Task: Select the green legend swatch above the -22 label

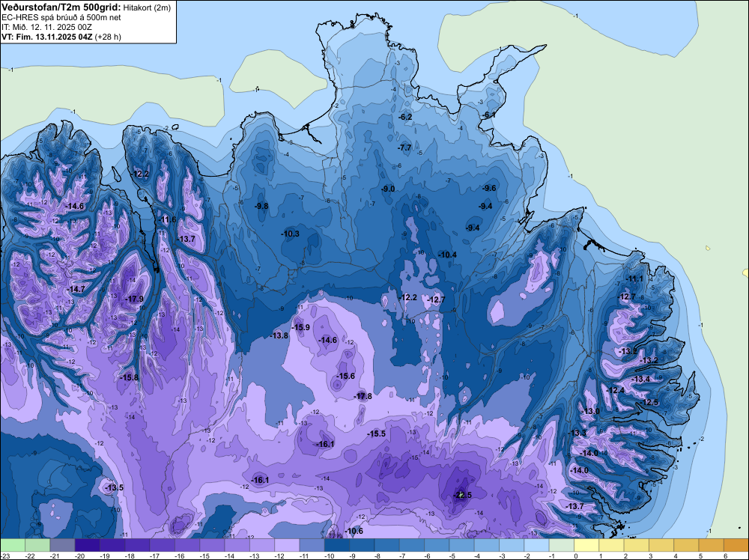Action: (x=37, y=545)
